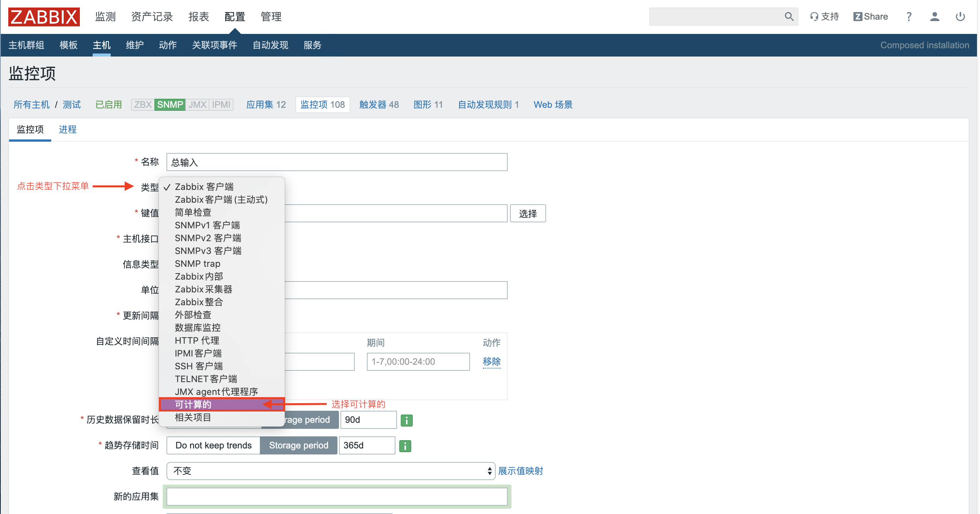The image size is (980, 514).
Task: Open the 展示值映射 link
Action: pos(521,471)
